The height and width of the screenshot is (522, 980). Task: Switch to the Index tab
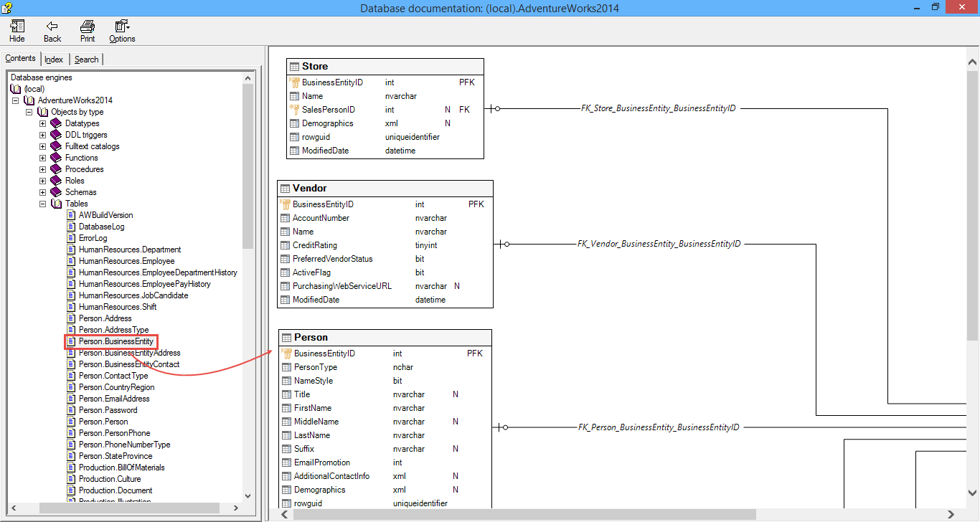coord(54,60)
